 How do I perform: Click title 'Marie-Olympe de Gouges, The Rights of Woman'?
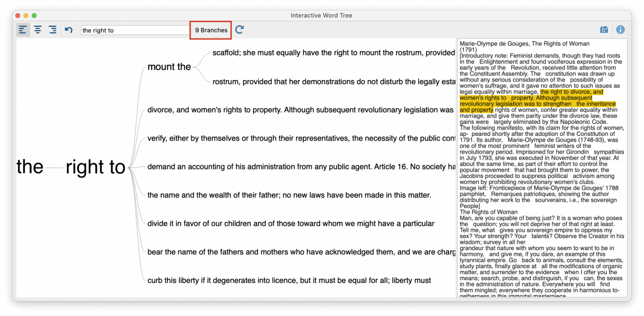524,44
